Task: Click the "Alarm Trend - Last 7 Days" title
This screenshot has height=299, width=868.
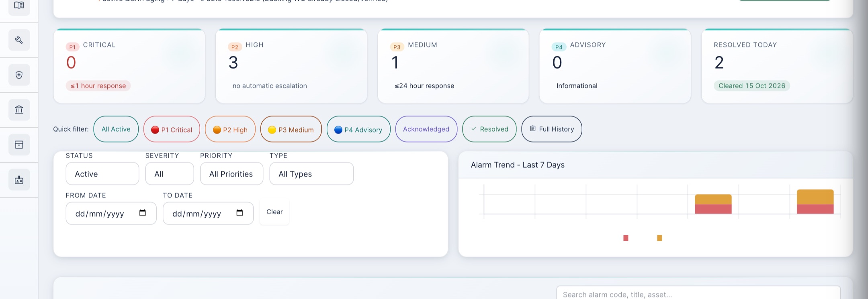Action: pyautogui.click(x=518, y=165)
